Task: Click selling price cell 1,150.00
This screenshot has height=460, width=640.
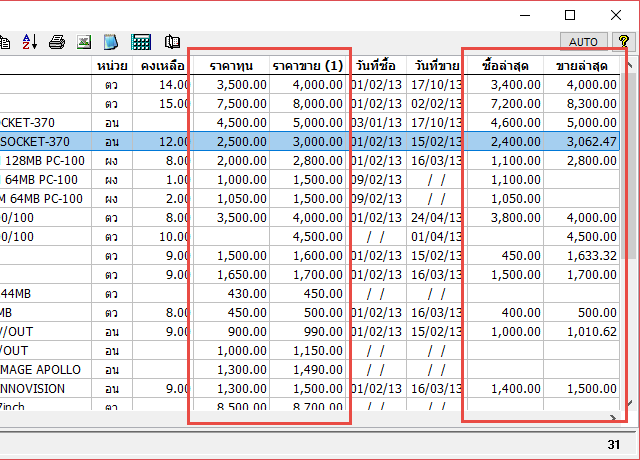Action: (308, 351)
